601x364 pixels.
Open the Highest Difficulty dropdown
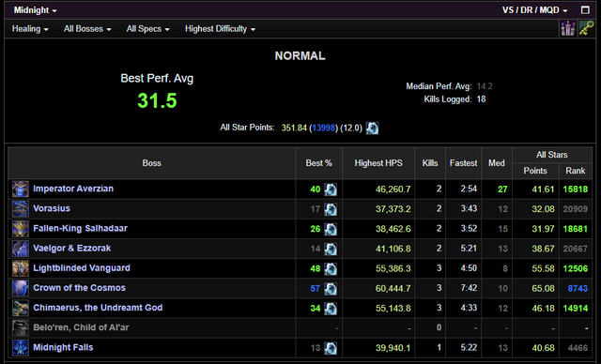220,29
